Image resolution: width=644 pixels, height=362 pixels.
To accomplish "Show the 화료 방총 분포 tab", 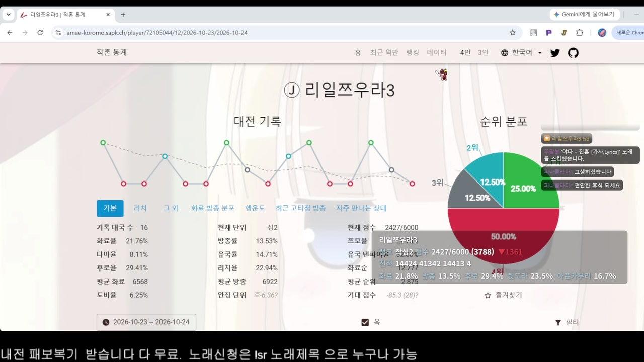I will click(x=213, y=208).
